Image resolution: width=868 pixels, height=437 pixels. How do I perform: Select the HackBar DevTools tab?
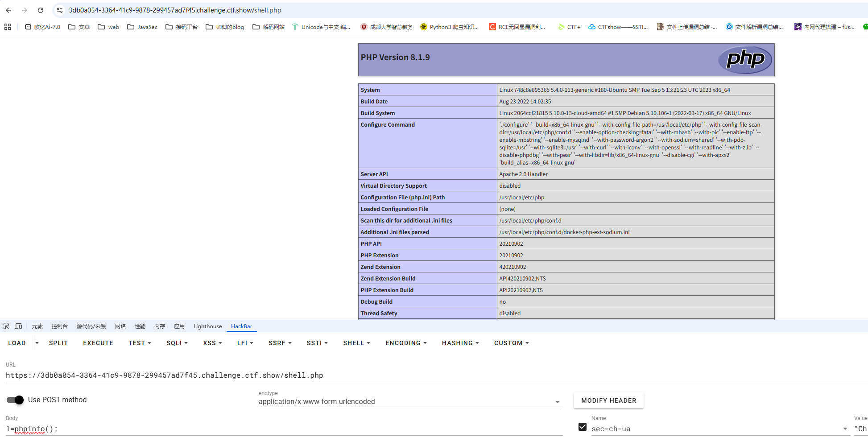pyautogui.click(x=241, y=326)
